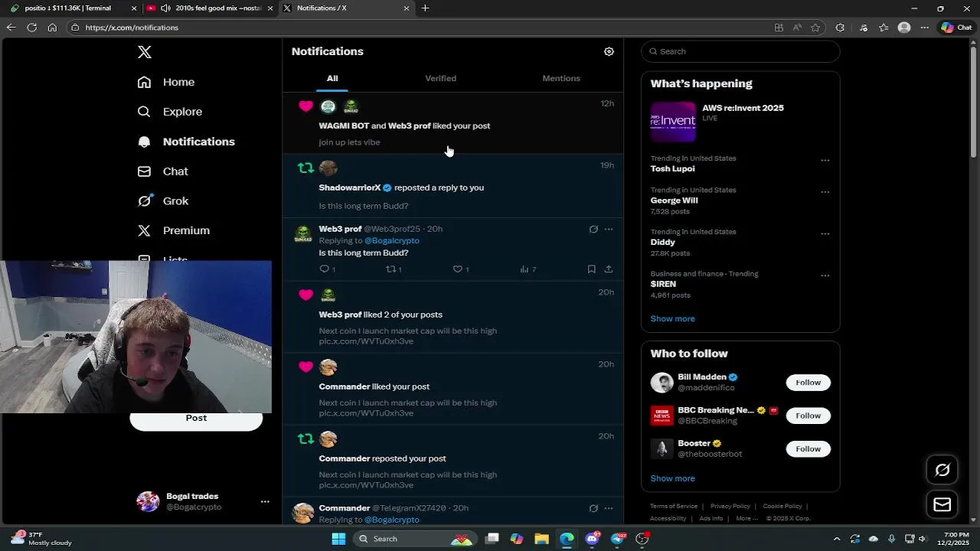The image size is (980, 551).
Task: Open browser profile avatar icon
Action: pyautogui.click(x=904, y=28)
